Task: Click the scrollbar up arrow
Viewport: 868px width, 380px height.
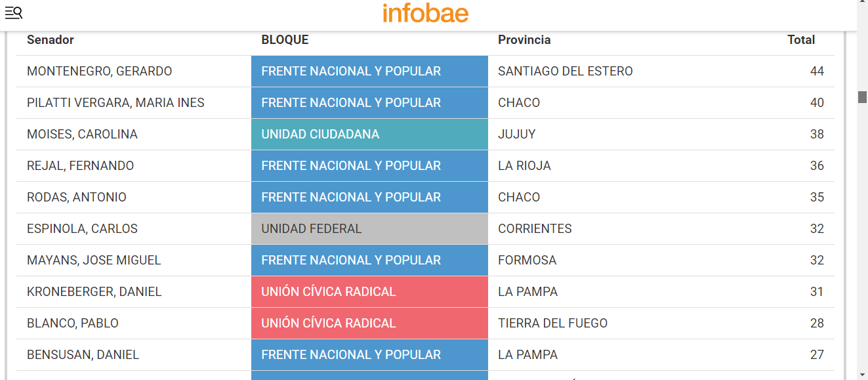Action: coord(862,5)
